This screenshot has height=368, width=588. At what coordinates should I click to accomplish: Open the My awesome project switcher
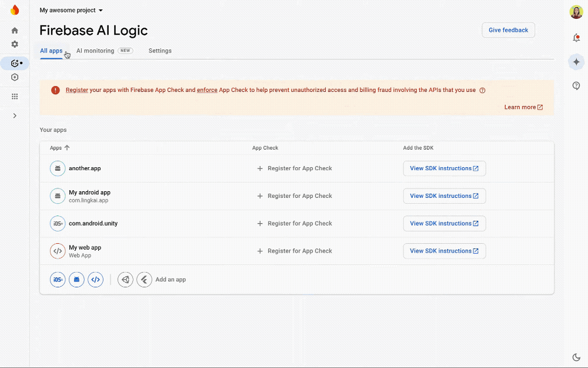pyautogui.click(x=71, y=10)
